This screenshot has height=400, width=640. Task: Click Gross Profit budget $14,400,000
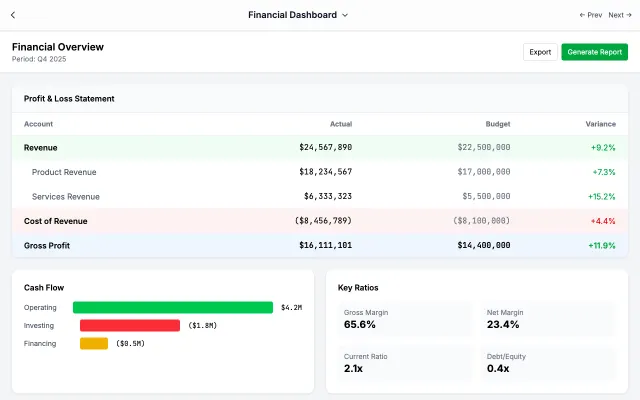(x=484, y=245)
